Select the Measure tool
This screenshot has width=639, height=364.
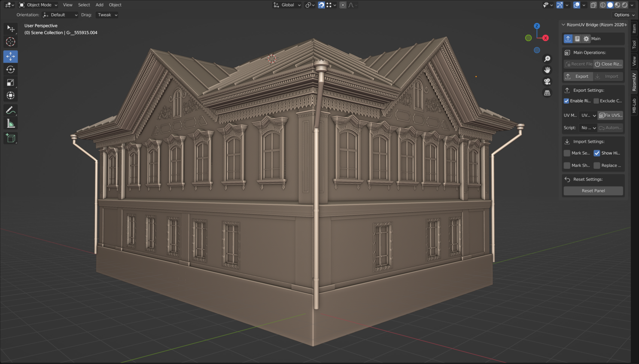11,124
